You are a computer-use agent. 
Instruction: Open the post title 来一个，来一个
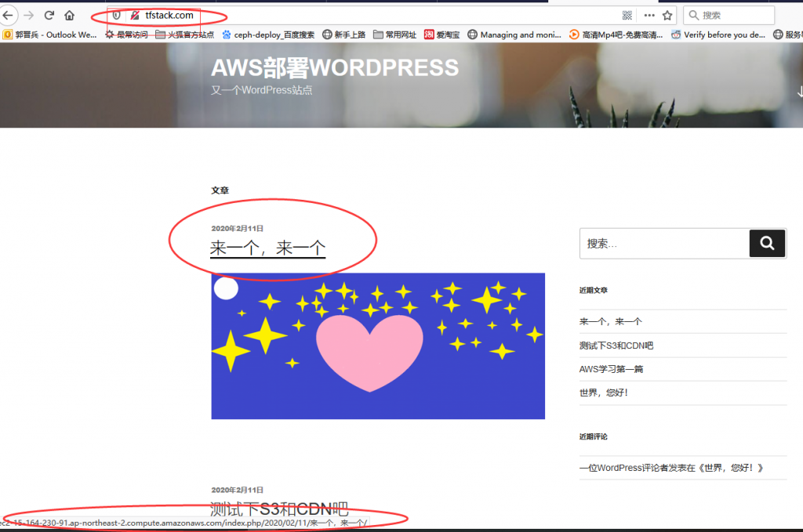(268, 248)
